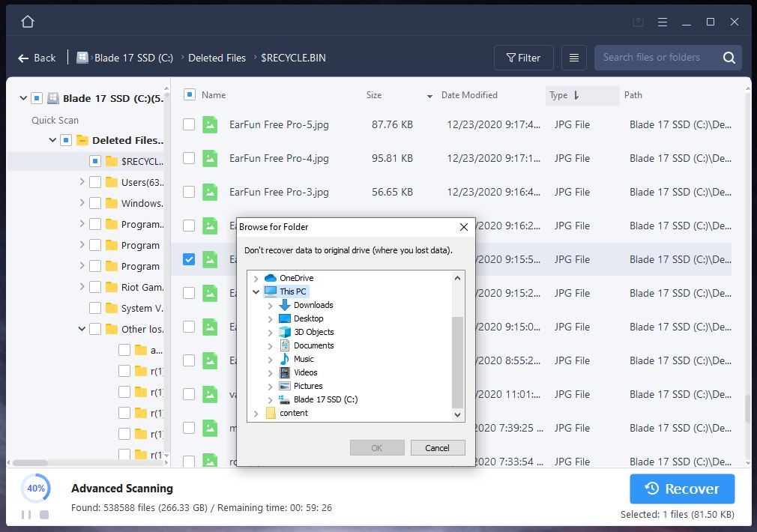
Task: Click the Search files or folders field
Action: pos(656,58)
